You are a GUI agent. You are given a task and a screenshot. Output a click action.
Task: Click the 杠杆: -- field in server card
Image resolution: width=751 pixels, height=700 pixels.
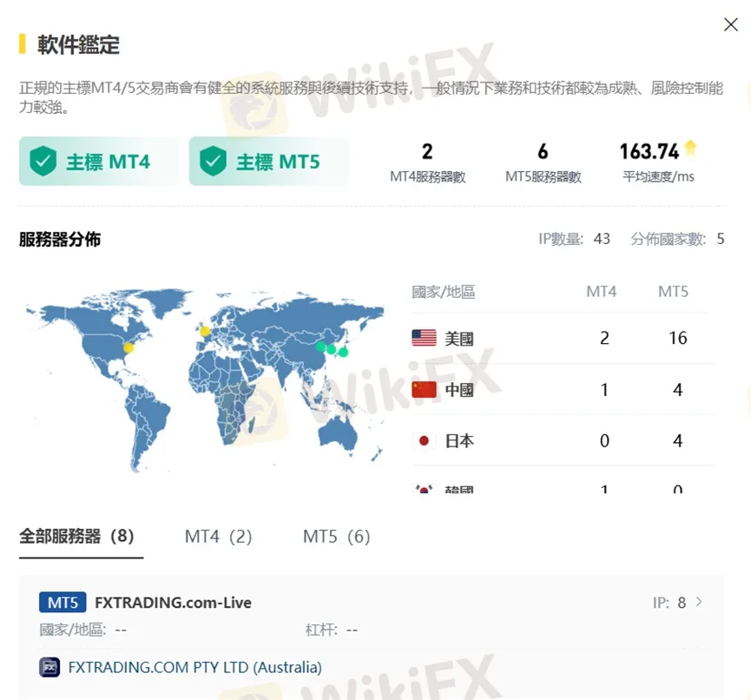coord(332,630)
